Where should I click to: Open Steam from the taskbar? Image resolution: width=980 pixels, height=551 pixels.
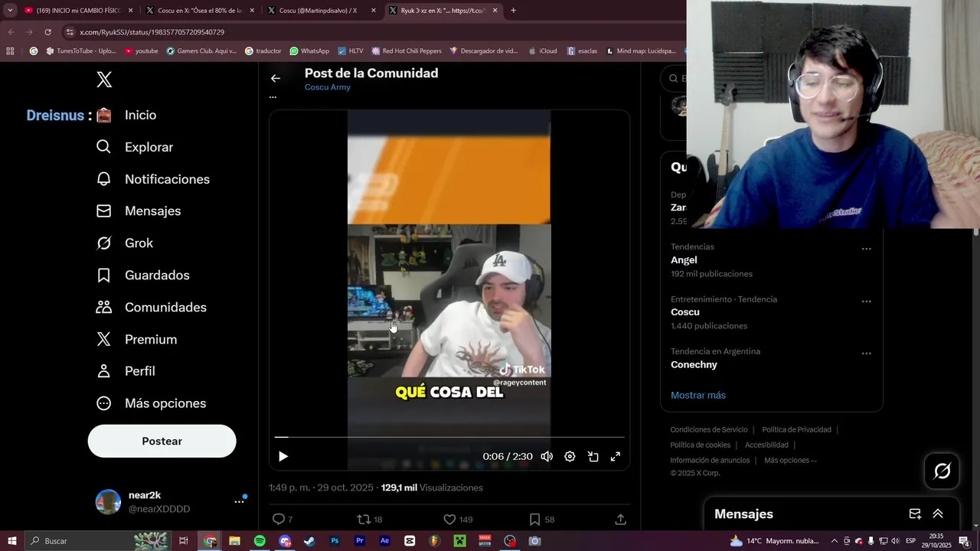coord(309,541)
